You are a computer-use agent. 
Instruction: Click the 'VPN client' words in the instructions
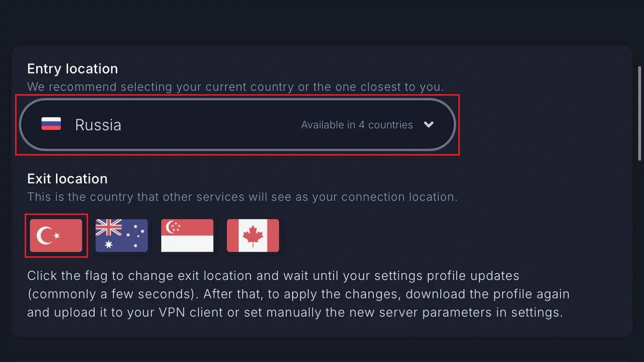pos(185,313)
